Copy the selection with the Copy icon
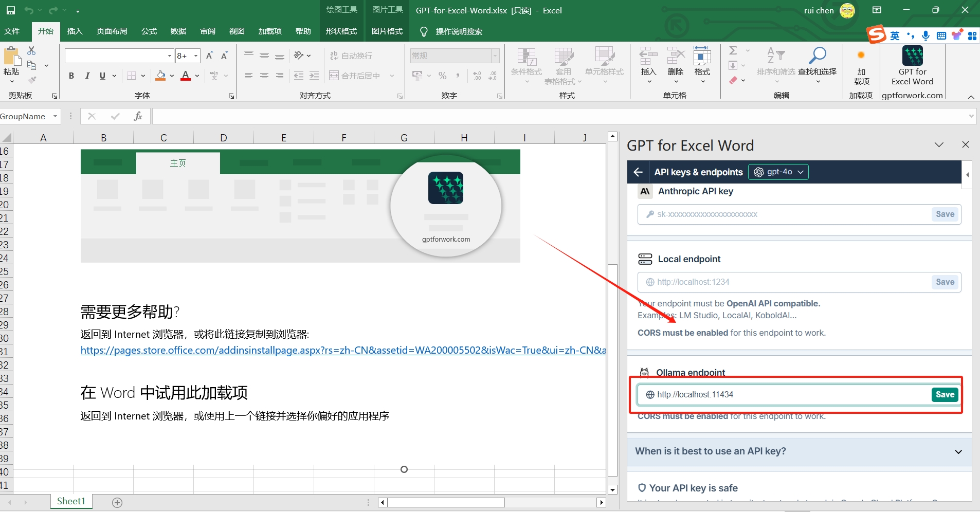The height and width of the screenshot is (512, 980). [x=31, y=65]
